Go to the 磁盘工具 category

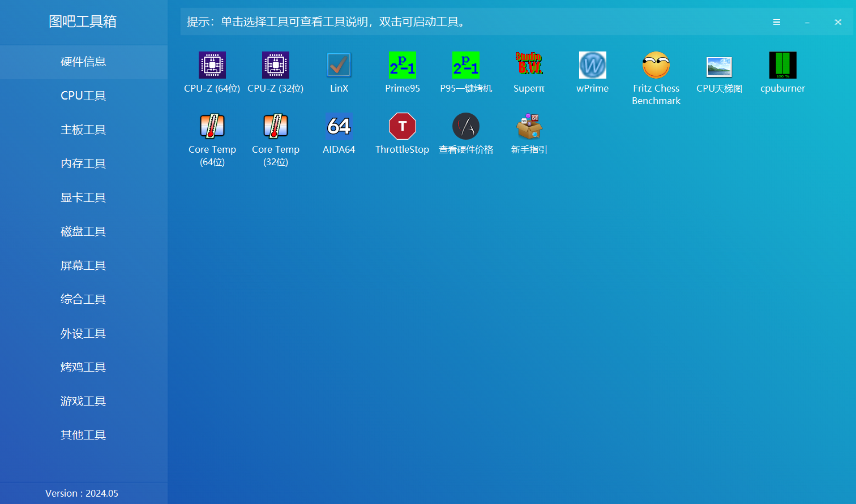point(84,231)
